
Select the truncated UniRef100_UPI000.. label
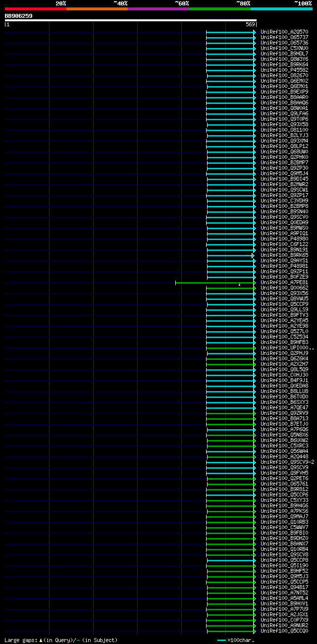click(x=287, y=347)
